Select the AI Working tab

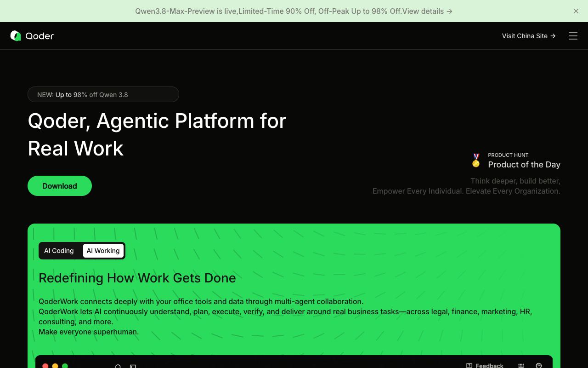point(103,251)
